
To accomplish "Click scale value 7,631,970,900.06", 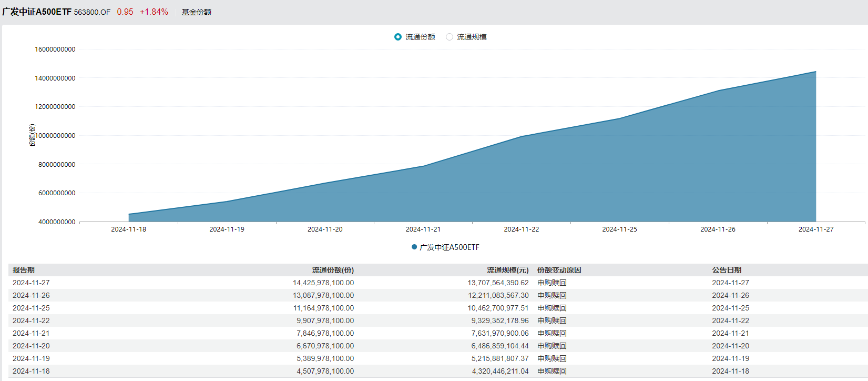I will (500, 333).
